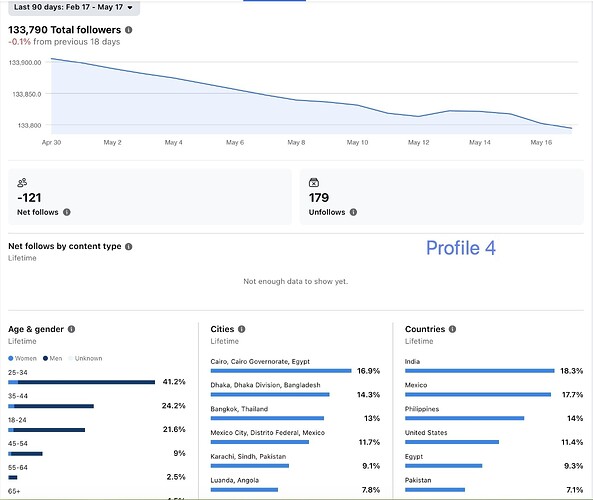
Task: Click the Men legend dot
Action: tap(45, 358)
